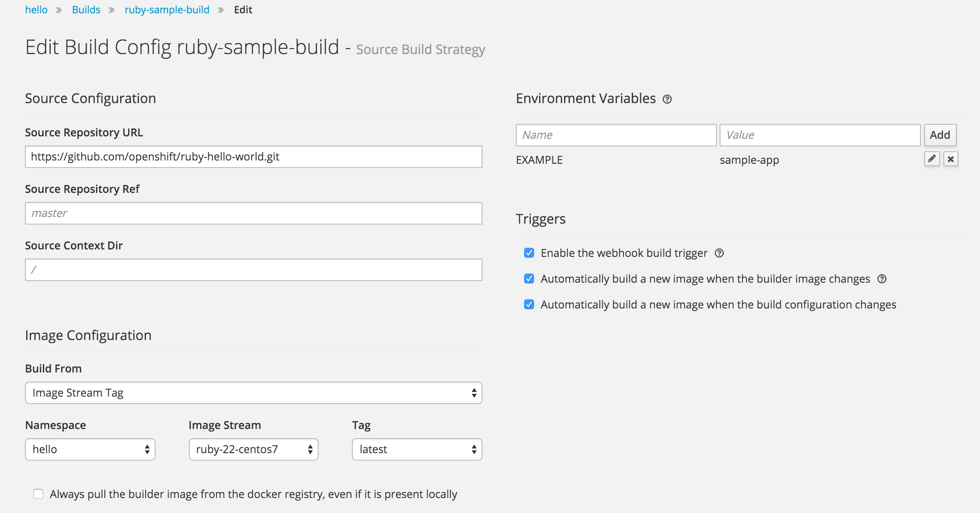Disable auto-build when builder image changes

tap(529, 279)
